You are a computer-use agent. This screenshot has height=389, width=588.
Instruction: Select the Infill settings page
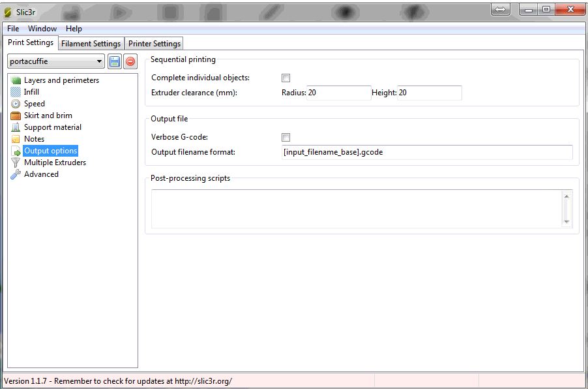31,92
